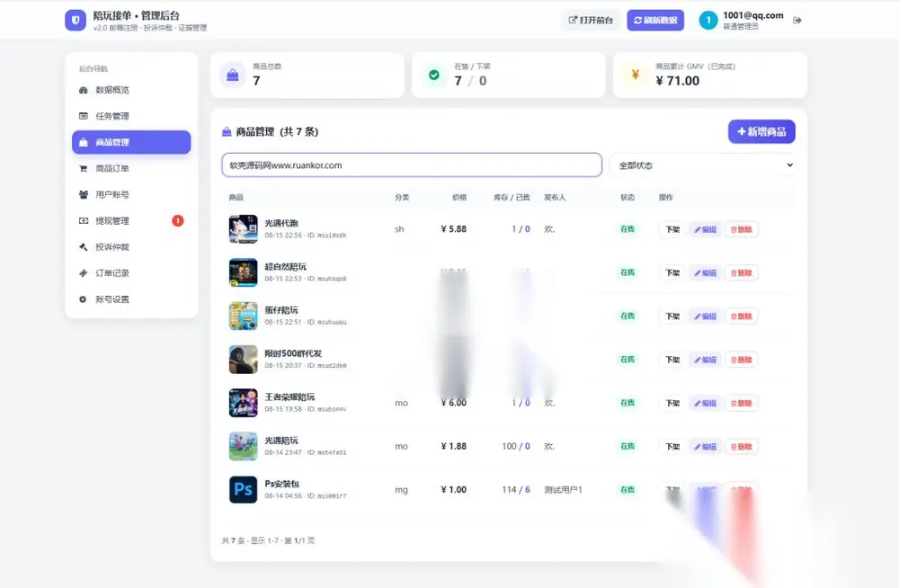
Task: Expand the 全部状态 status filter dropdown
Action: (x=702, y=165)
